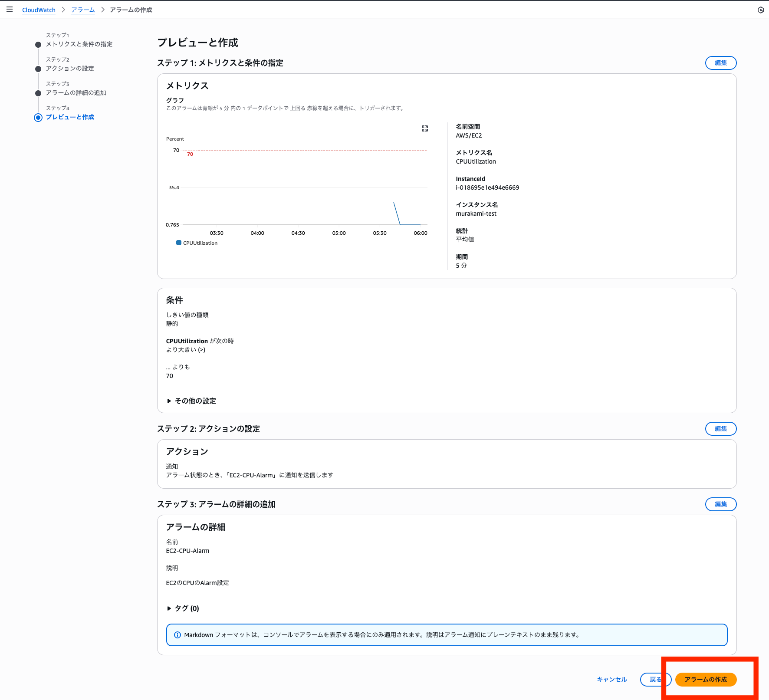Edit step 2 アクションの設定 with 編集 button
The width and height of the screenshot is (769, 700).
pos(721,429)
